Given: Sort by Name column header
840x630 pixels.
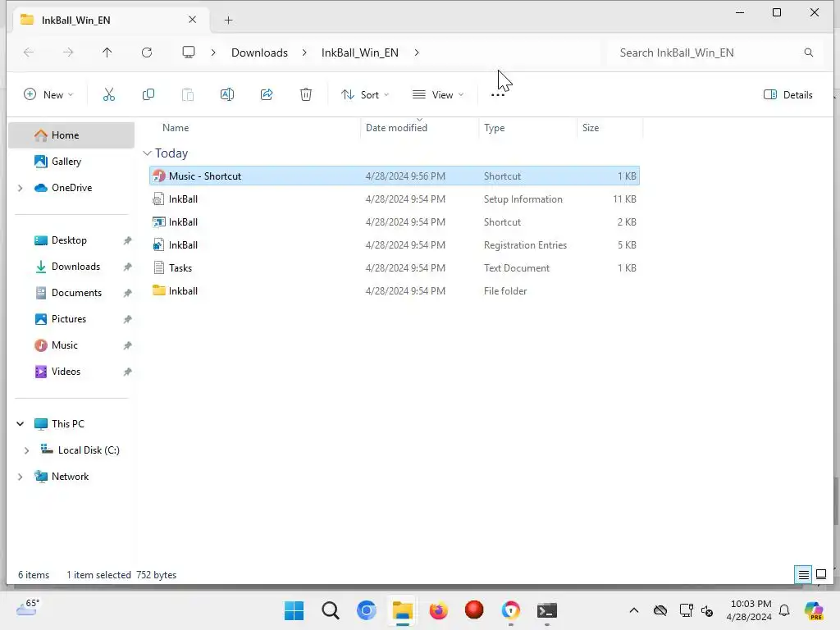Looking at the screenshot, I should tap(176, 128).
